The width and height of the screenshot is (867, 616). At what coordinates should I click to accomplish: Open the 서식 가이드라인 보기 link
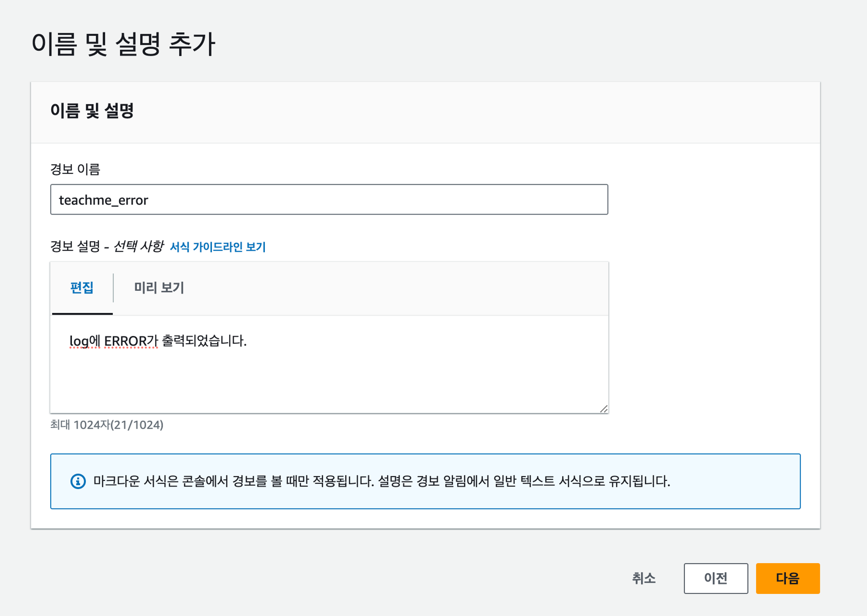click(218, 247)
